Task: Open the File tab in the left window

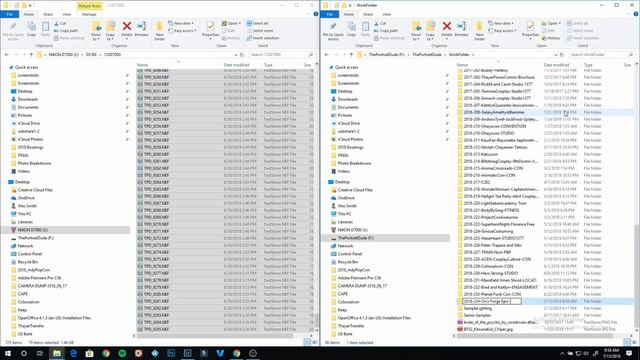Action: [9, 14]
